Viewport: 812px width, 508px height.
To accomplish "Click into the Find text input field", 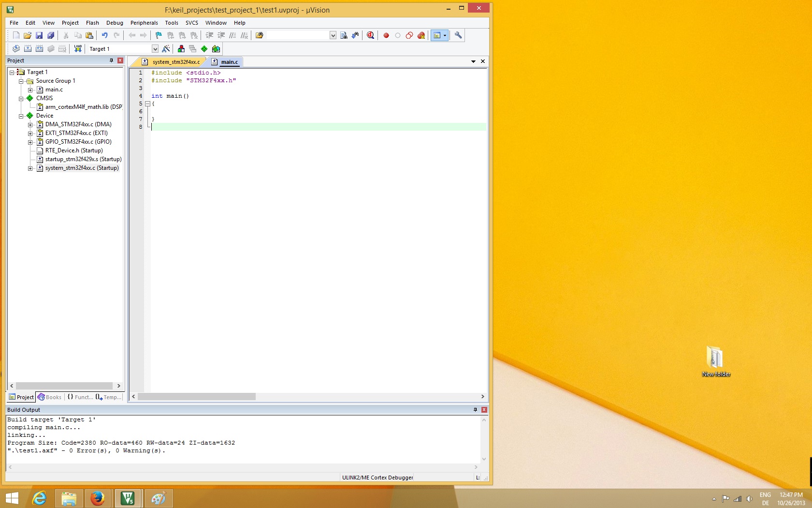I will [x=298, y=35].
